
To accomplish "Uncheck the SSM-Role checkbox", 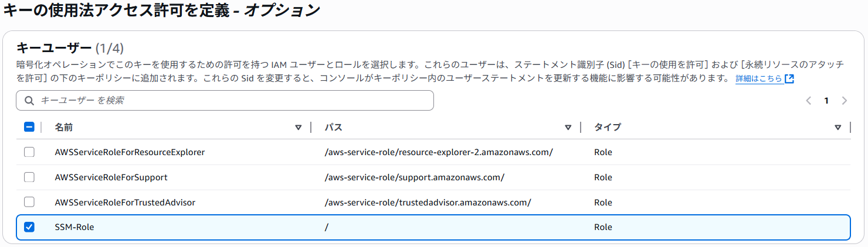I will (x=29, y=227).
